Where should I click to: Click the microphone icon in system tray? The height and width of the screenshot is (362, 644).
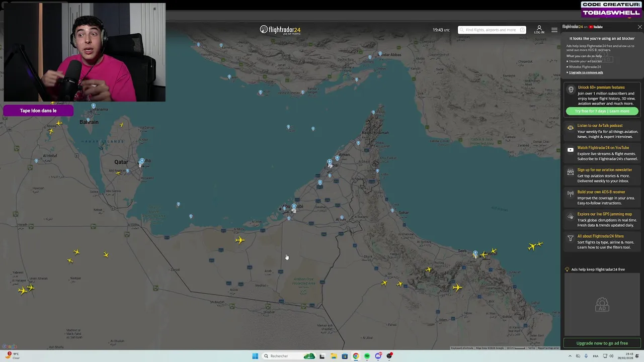click(586, 356)
